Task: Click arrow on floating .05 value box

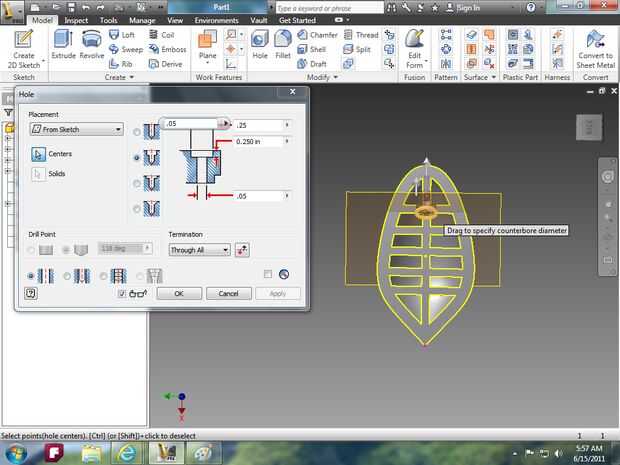Action: pos(225,124)
